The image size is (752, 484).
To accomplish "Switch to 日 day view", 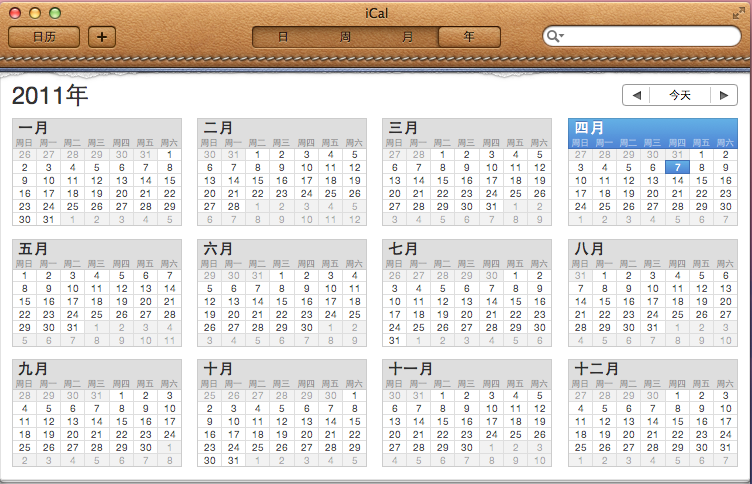I will click(x=283, y=37).
